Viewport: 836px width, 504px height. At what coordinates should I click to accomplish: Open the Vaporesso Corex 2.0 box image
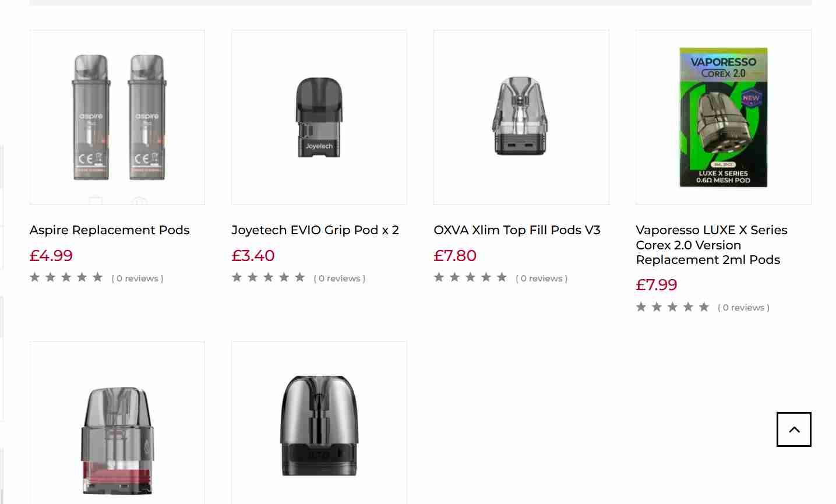(723, 117)
